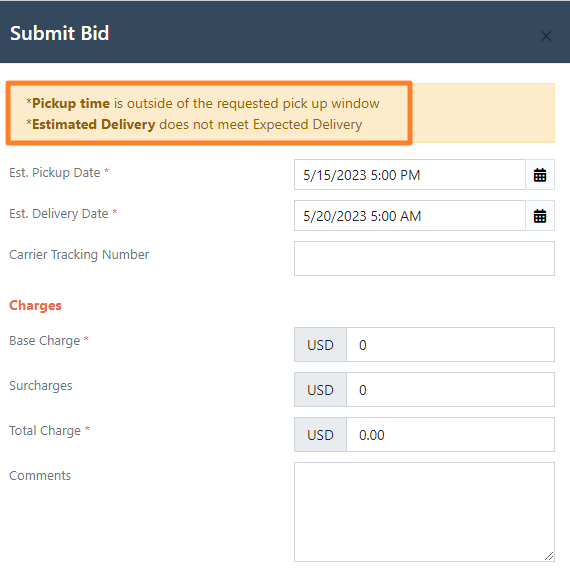Focus the Est. Delivery Date field
The image size is (570, 583).
(410, 216)
